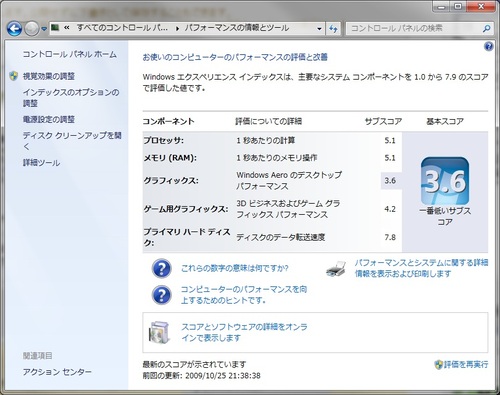The image size is (500, 395).
Task: Open performance improvement hints link
Action: (x=244, y=295)
